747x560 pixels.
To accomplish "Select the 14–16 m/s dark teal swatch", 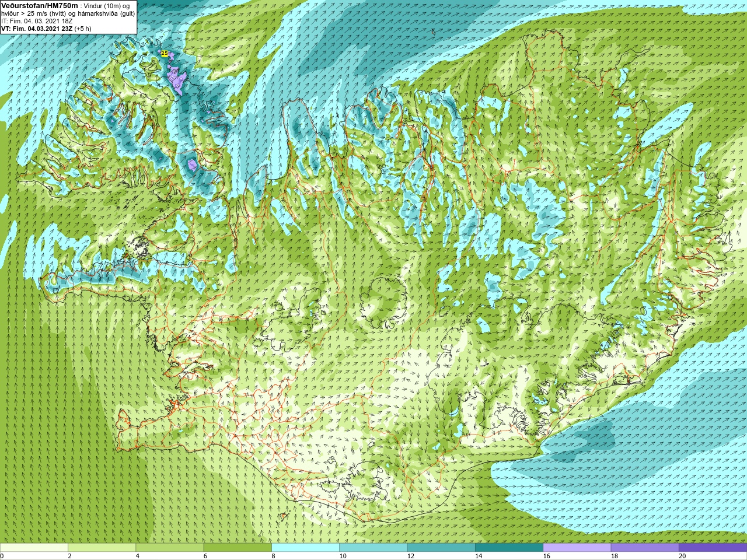I will point(509,548).
